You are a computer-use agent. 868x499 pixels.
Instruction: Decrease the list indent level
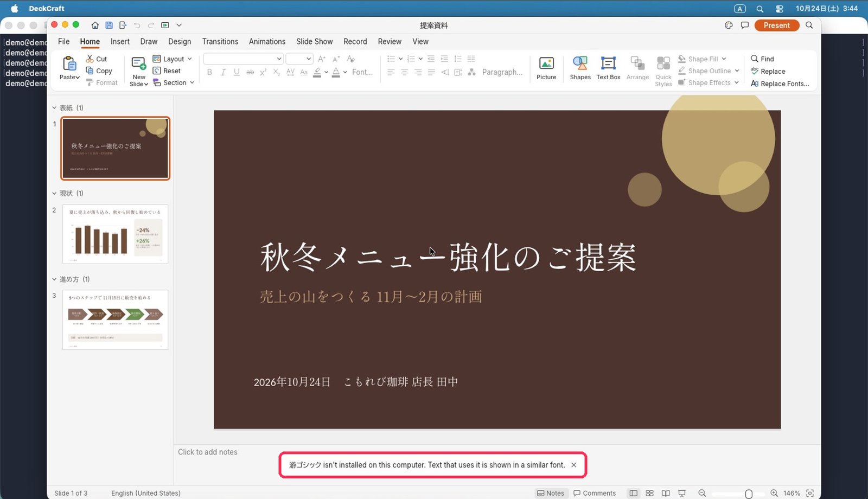[x=431, y=59]
